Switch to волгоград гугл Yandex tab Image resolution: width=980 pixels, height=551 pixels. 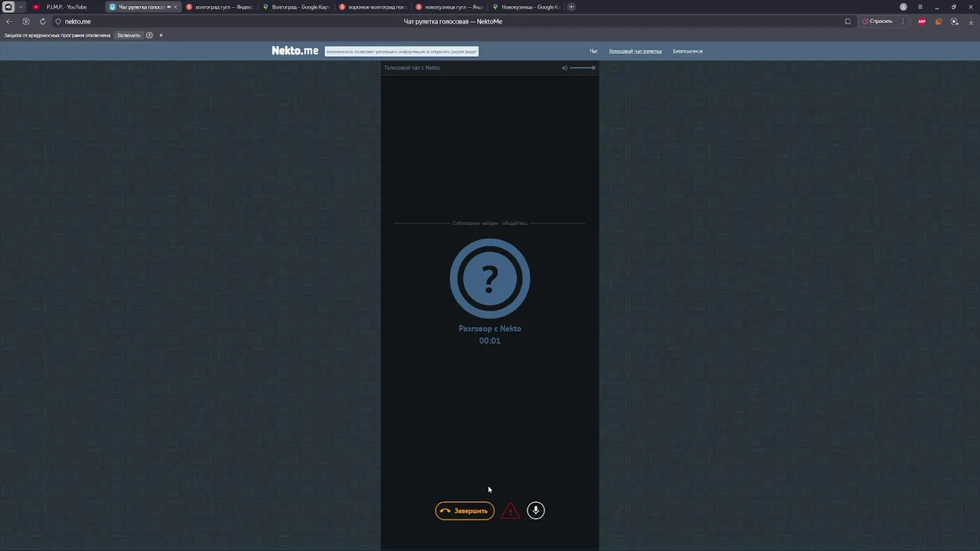(x=219, y=7)
